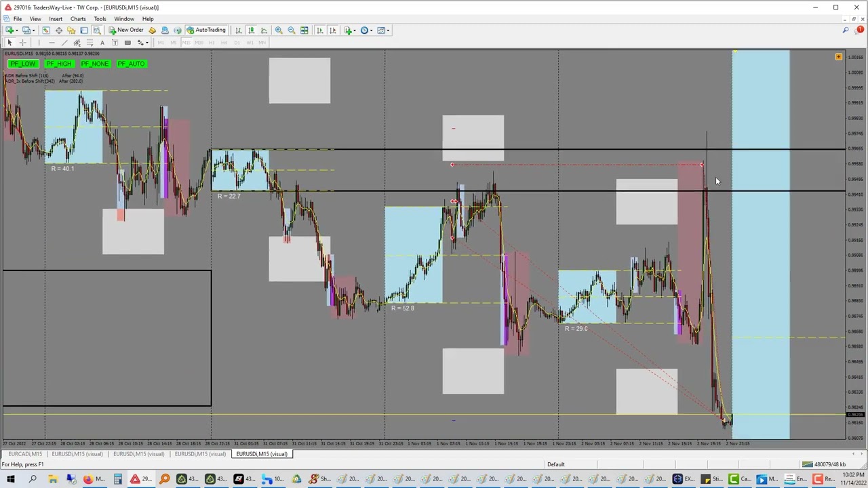Open the Indicators list dropdown
This screenshot has width=868, height=488.
(x=350, y=30)
